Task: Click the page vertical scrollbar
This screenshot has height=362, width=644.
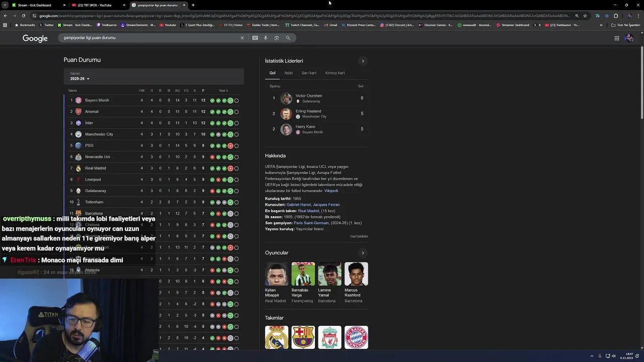Action: [x=641, y=83]
